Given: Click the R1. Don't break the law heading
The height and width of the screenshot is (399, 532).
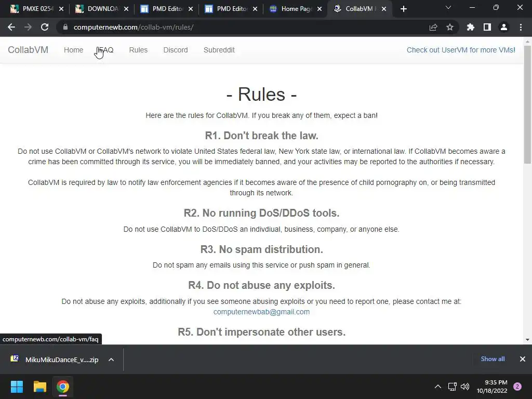Looking at the screenshot, I should coord(262,136).
